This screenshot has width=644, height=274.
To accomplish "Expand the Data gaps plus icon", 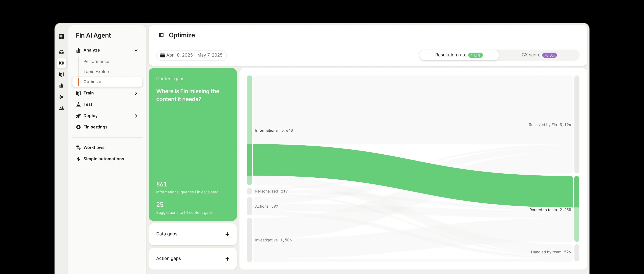I will pyautogui.click(x=227, y=234).
